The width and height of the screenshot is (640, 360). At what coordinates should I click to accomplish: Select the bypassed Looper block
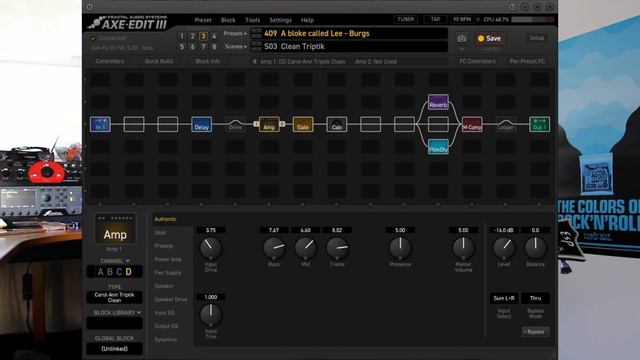(x=506, y=124)
